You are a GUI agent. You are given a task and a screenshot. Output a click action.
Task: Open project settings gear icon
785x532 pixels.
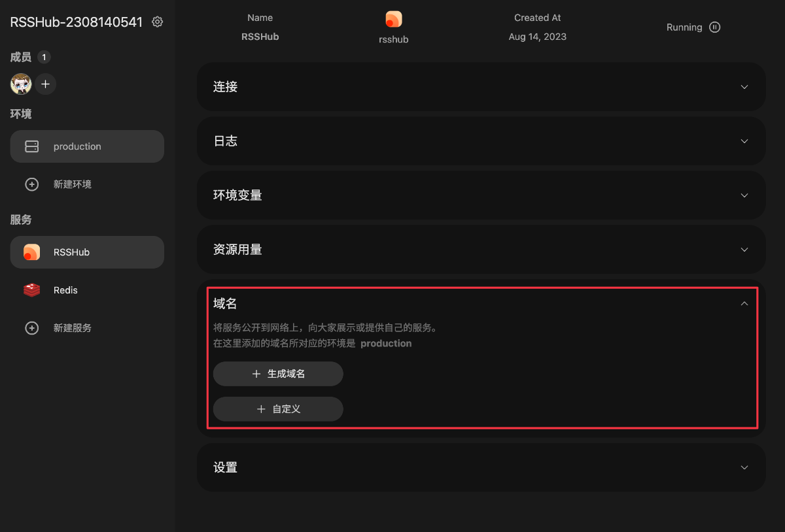[x=157, y=22]
